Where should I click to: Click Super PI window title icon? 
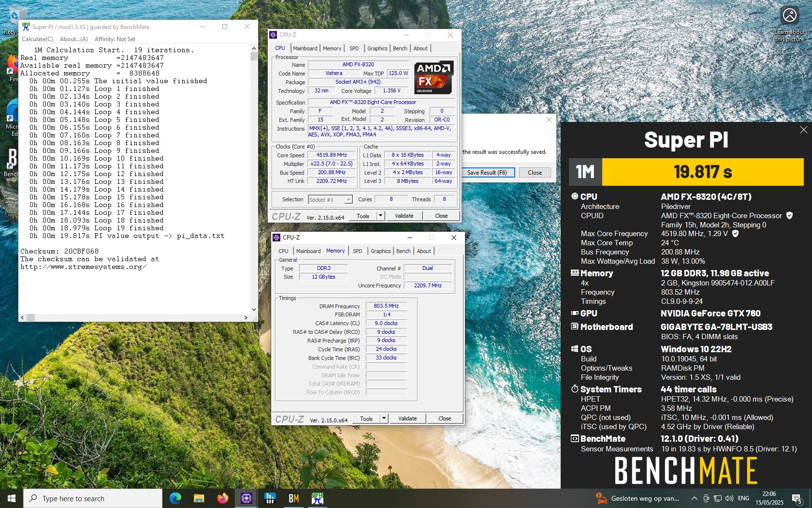(26, 27)
